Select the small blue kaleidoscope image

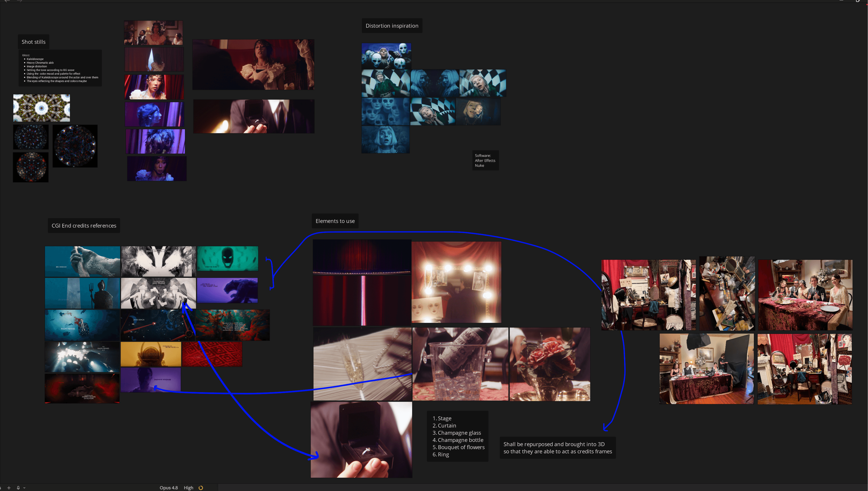pyautogui.click(x=31, y=137)
